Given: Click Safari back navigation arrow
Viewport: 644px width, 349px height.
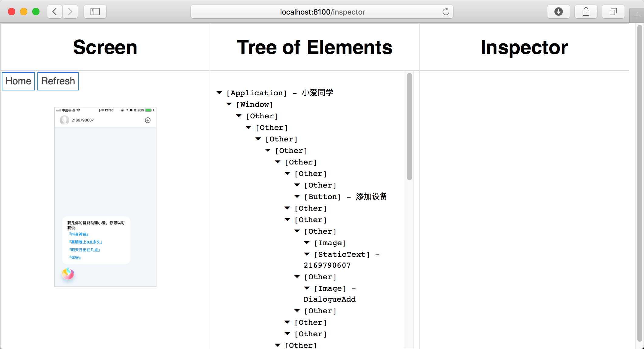Looking at the screenshot, I should [55, 12].
